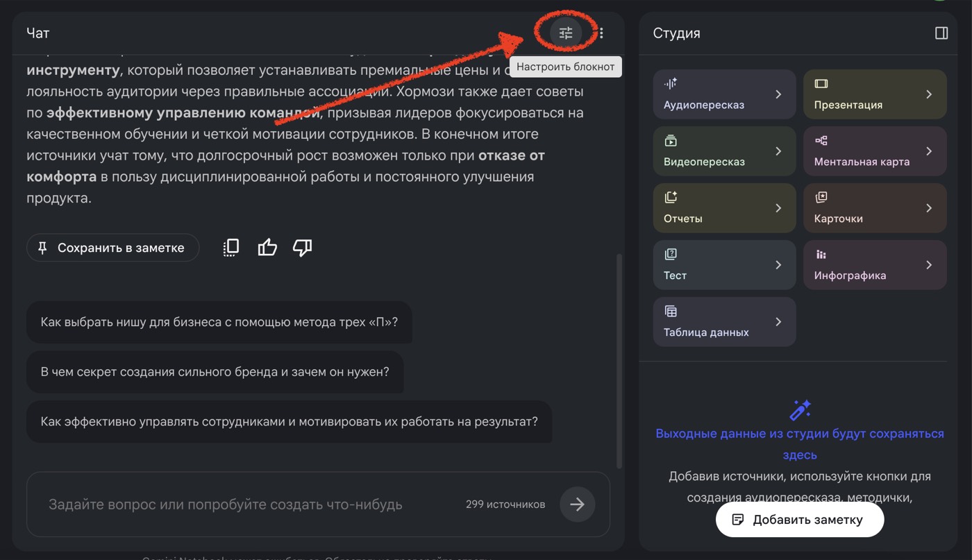Expand the Тест chevron arrow
The image size is (972, 560).
(778, 265)
